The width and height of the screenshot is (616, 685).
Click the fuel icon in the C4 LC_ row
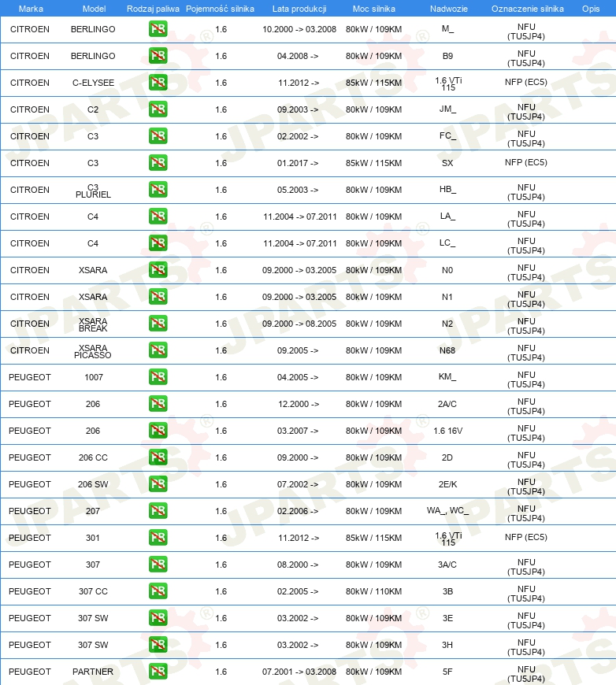pos(158,243)
